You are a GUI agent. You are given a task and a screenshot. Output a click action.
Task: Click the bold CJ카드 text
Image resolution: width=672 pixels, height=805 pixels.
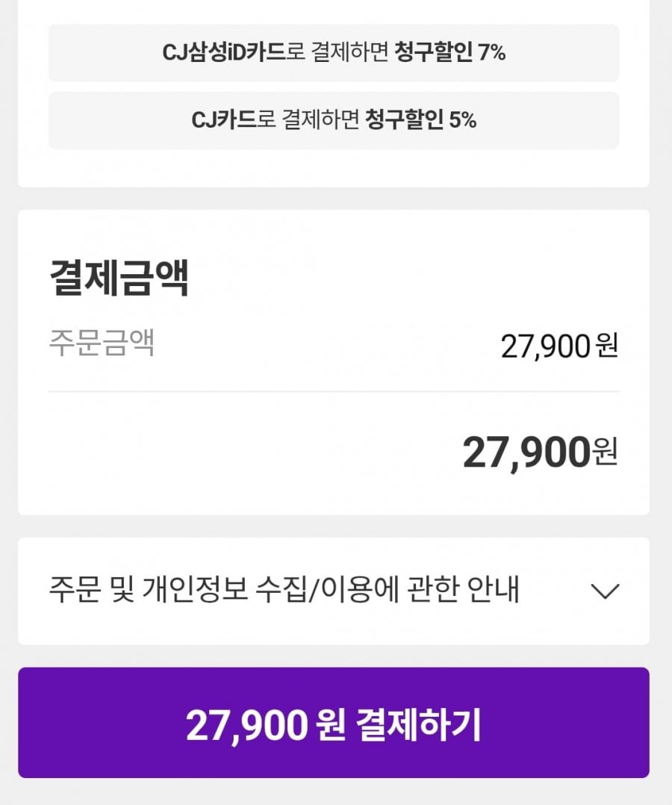[x=224, y=120]
